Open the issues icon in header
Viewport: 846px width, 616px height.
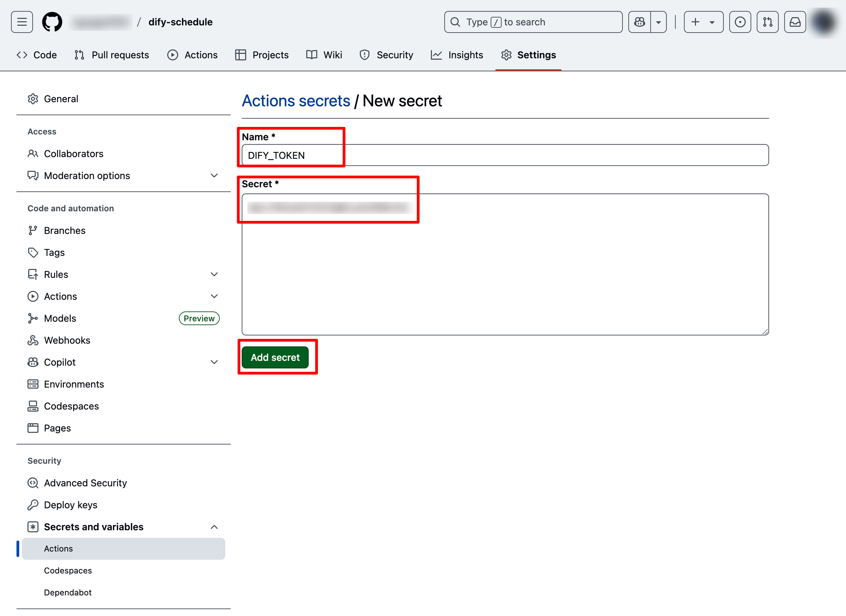[740, 22]
